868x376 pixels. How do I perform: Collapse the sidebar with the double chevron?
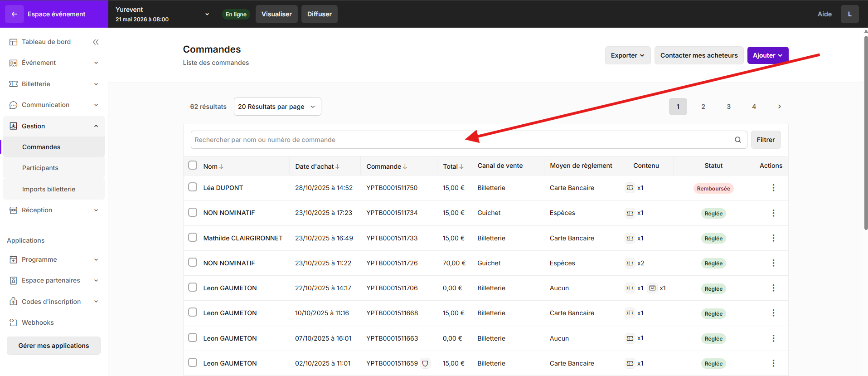[x=96, y=42]
